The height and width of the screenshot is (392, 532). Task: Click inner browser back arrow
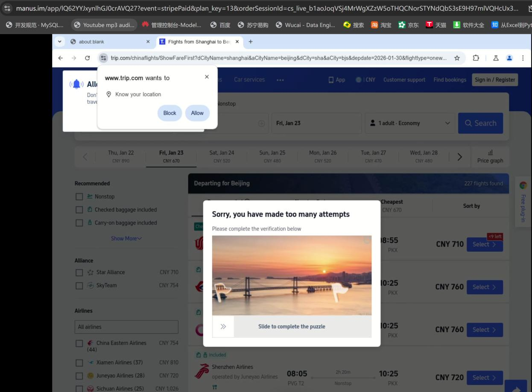point(61,58)
